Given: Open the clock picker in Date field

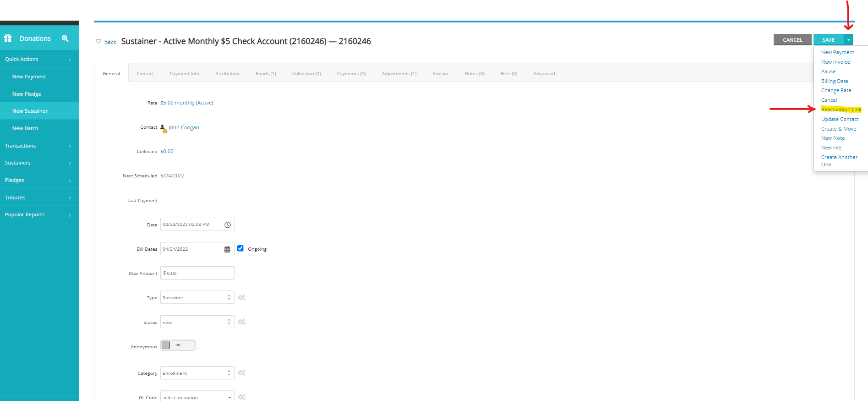Looking at the screenshot, I should [228, 225].
